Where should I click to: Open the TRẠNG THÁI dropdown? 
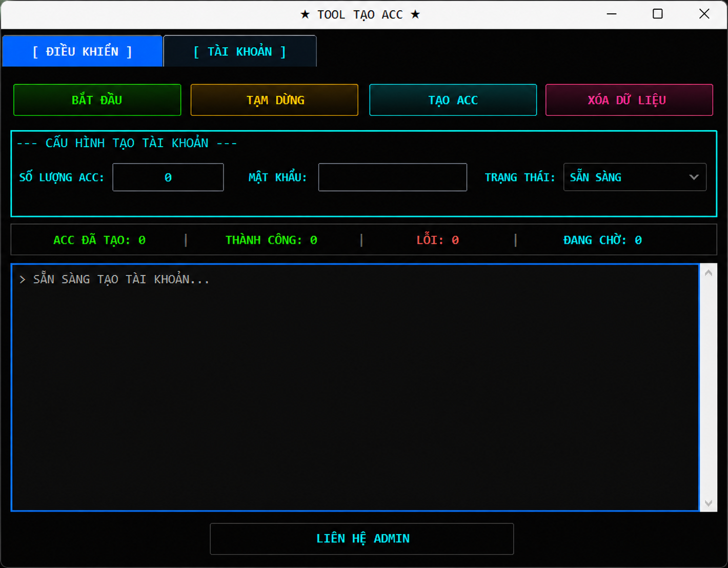[635, 177]
